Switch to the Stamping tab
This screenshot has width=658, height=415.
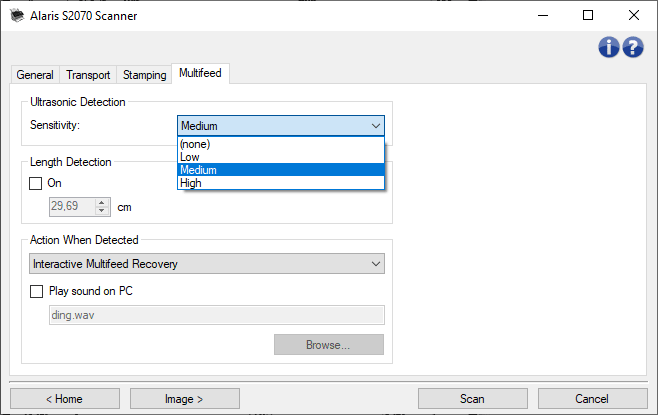pos(144,75)
